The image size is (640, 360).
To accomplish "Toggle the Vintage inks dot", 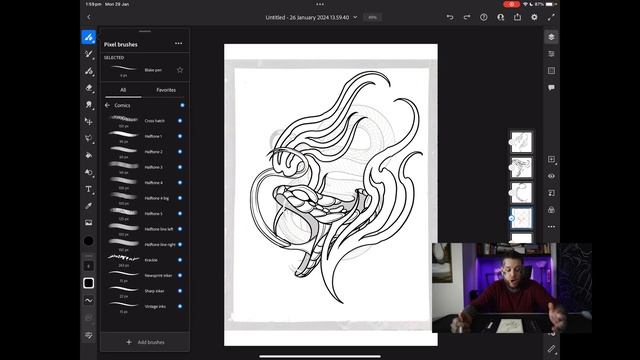I will pos(180,307).
